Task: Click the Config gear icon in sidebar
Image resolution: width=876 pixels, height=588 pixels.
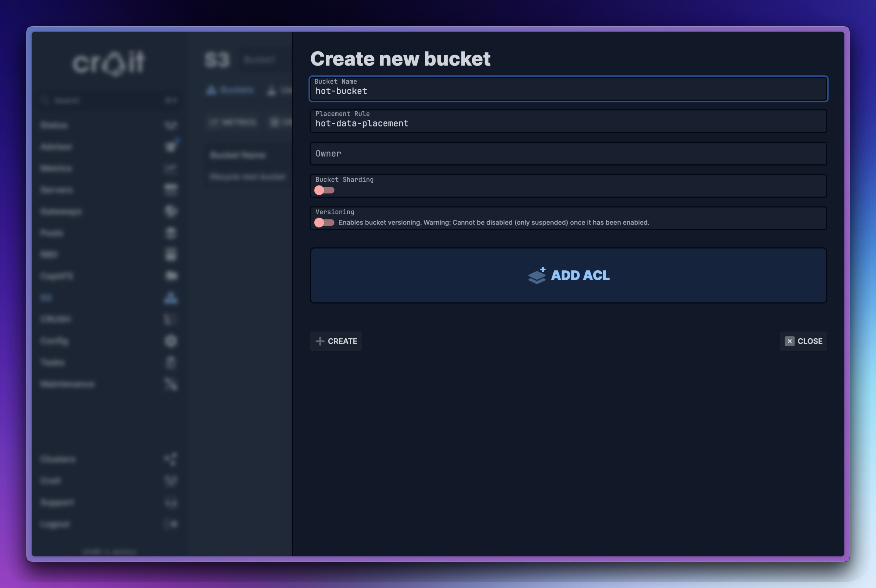Action: click(x=171, y=341)
